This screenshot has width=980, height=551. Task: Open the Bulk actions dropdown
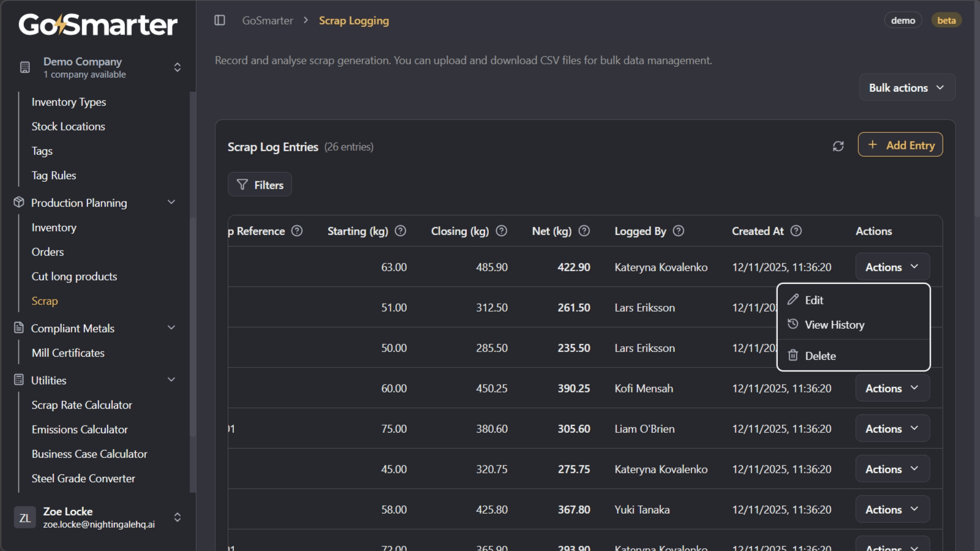pyautogui.click(x=907, y=87)
